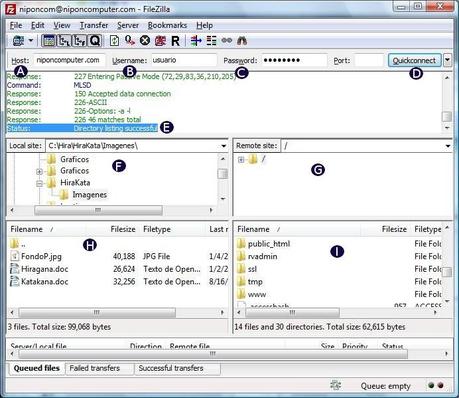Image resolution: width=459 pixels, height=398 pixels.
Task: Open the Transfer menu
Action: 94,25
